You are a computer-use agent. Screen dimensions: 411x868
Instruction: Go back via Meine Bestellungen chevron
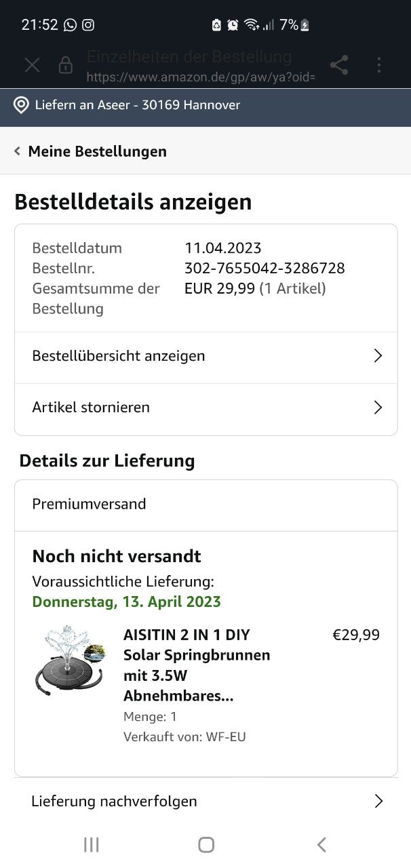(17, 151)
